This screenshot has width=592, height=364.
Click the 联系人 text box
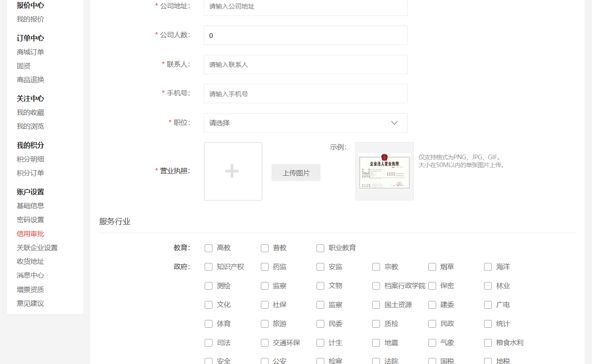pos(305,65)
